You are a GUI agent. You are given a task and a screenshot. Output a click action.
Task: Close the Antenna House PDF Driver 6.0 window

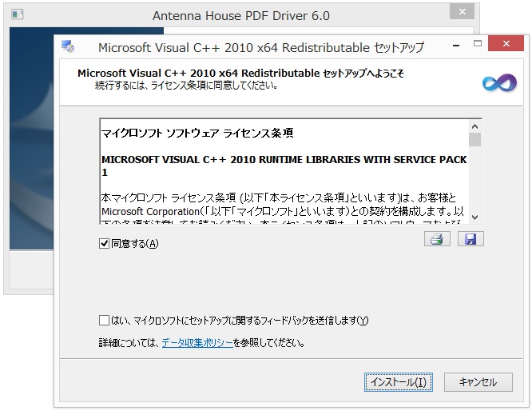click(462, 12)
